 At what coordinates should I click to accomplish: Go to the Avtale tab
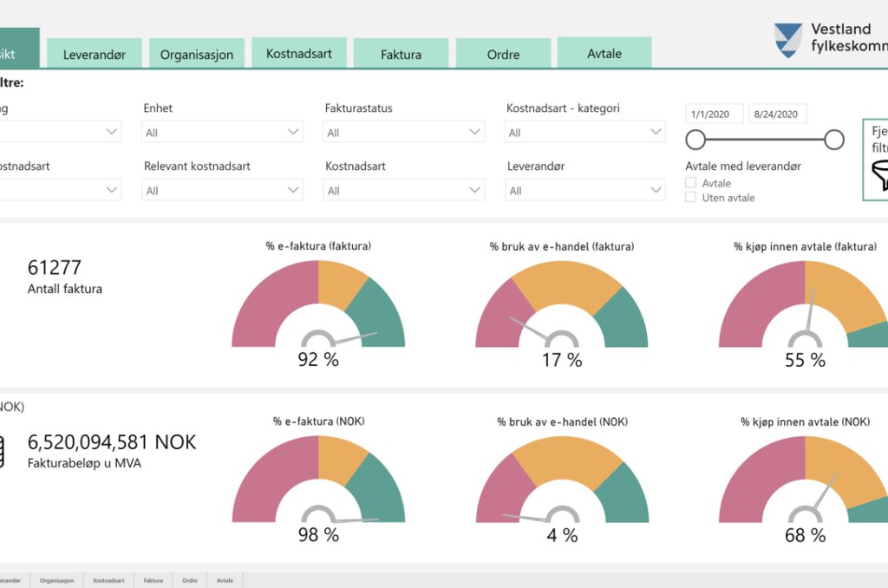[x=604, y=53]
